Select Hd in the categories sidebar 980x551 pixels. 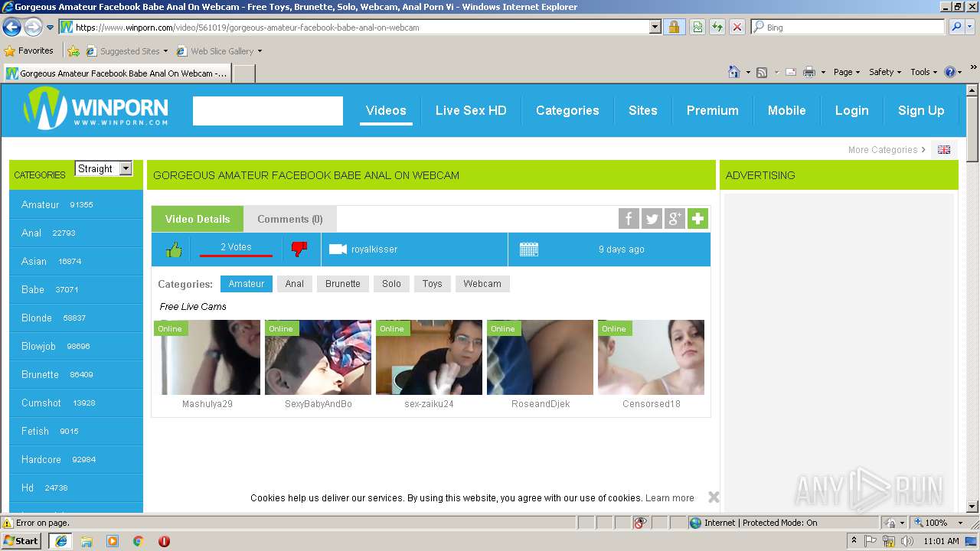[x=76, y=487]
